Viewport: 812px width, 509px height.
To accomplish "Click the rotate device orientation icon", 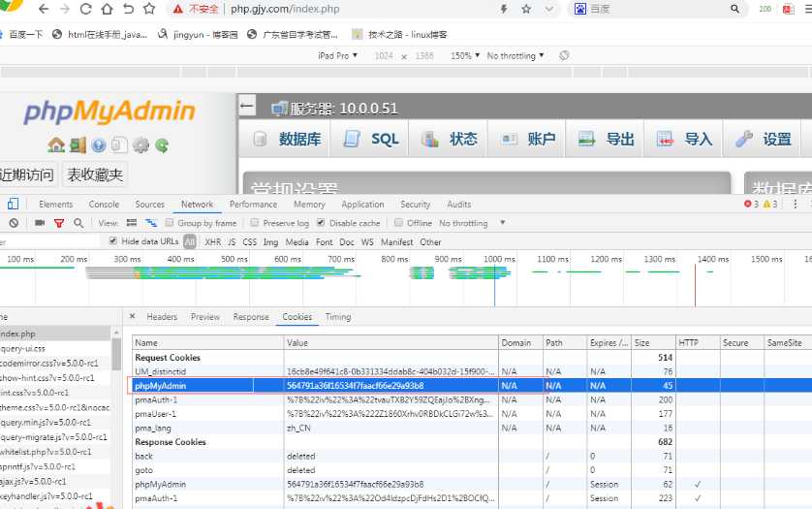I will tap(564, 55).
